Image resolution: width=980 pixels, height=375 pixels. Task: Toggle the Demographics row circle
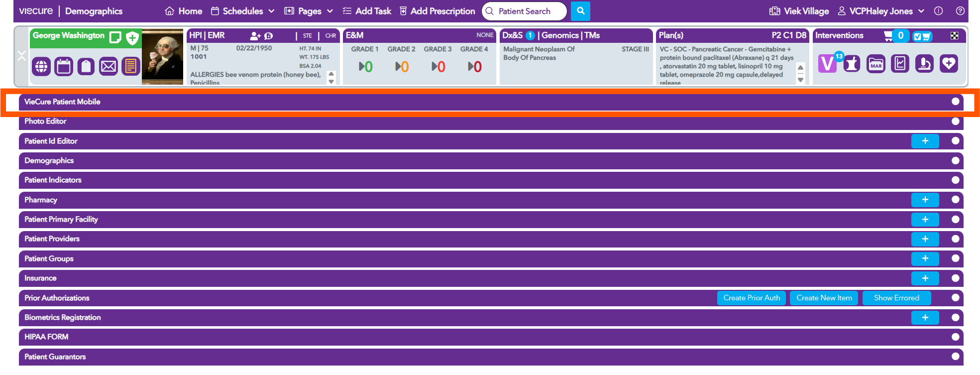[955, 160]
